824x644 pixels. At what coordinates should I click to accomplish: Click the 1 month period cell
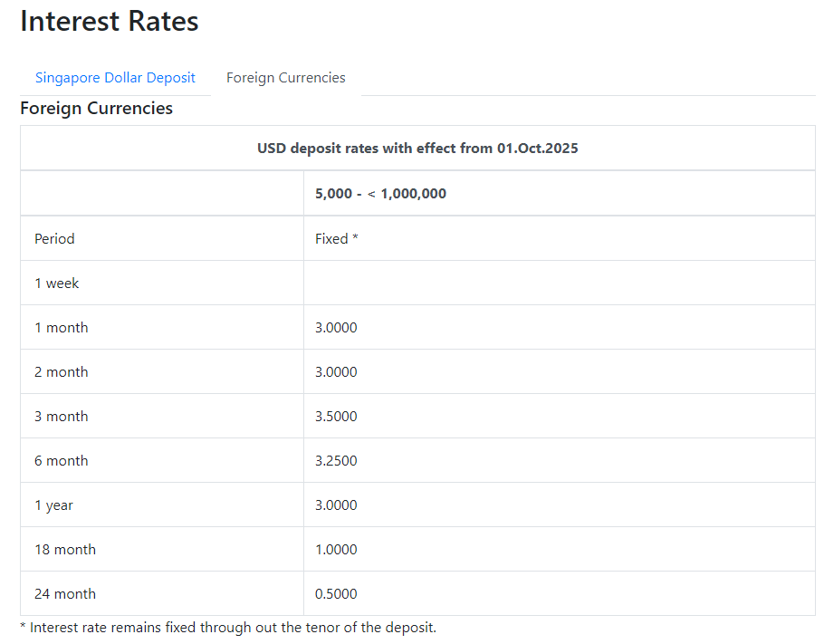pos(62,328)
